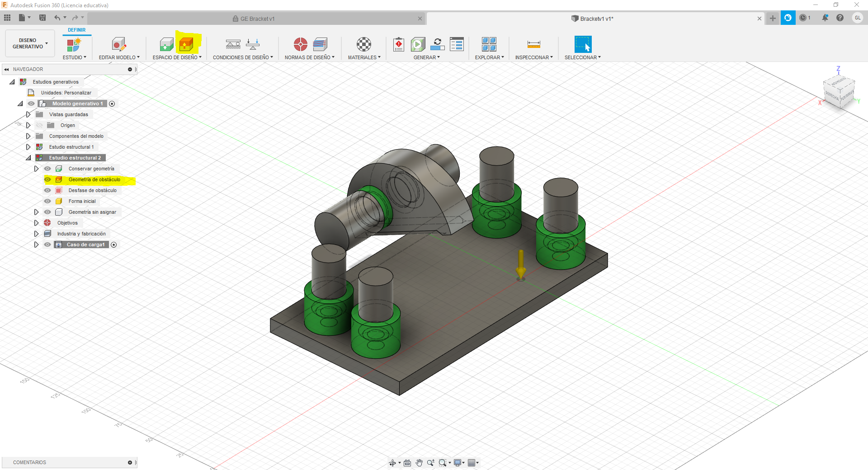Viewport: 868px width, 470px height.
Task: Hide Geometría de obstáculo eye icon
Action: click(47, 179)
